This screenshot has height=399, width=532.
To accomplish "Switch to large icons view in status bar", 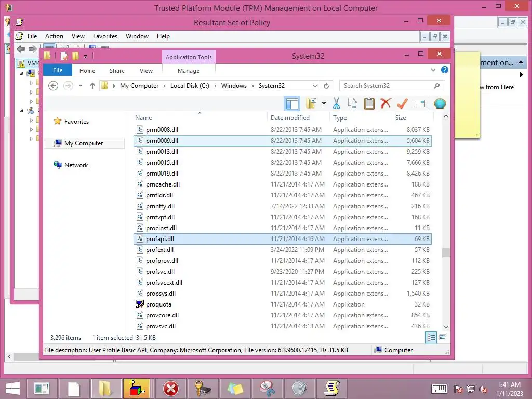I will point(443,338).
